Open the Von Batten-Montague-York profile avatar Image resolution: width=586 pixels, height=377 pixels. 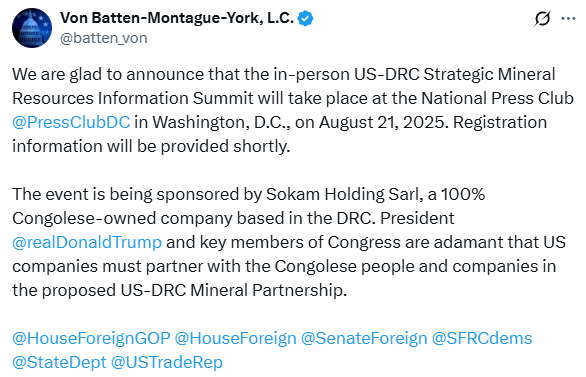click(32, 28)
